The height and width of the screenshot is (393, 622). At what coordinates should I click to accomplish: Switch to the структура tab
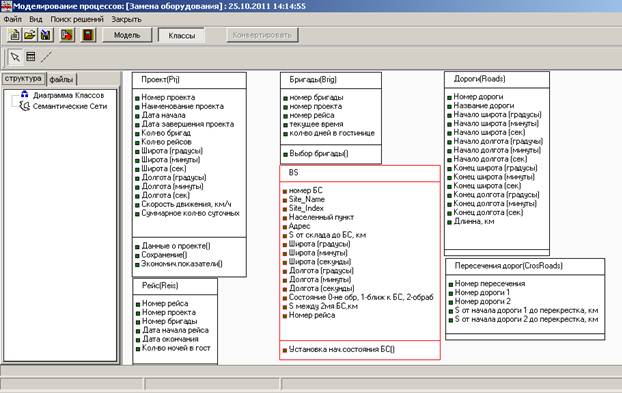23,79
